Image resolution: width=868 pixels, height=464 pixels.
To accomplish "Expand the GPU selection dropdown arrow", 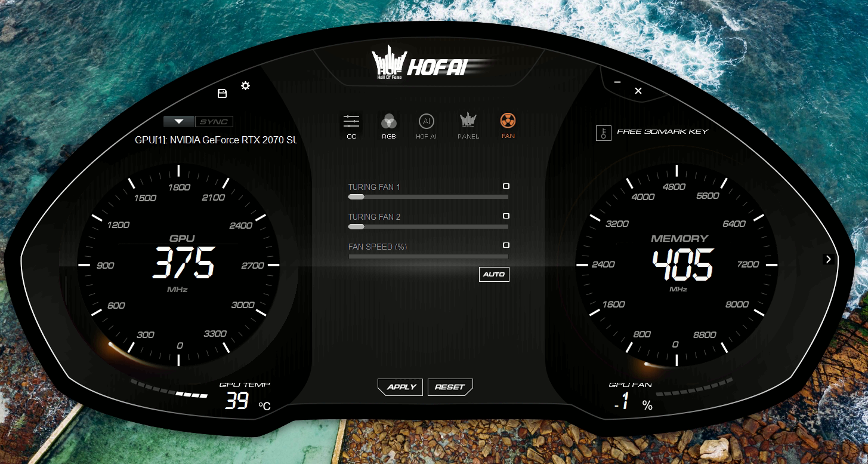I will 179,122.
